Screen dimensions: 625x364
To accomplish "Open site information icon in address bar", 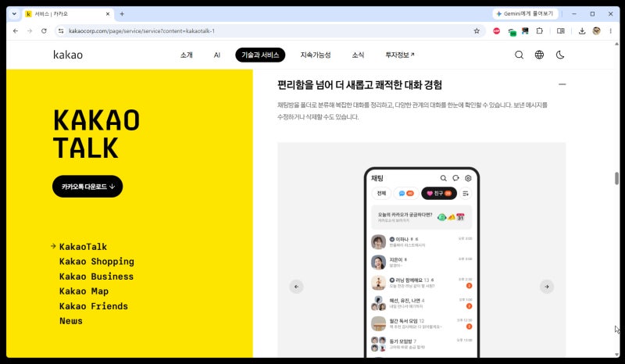I will 61,30.
